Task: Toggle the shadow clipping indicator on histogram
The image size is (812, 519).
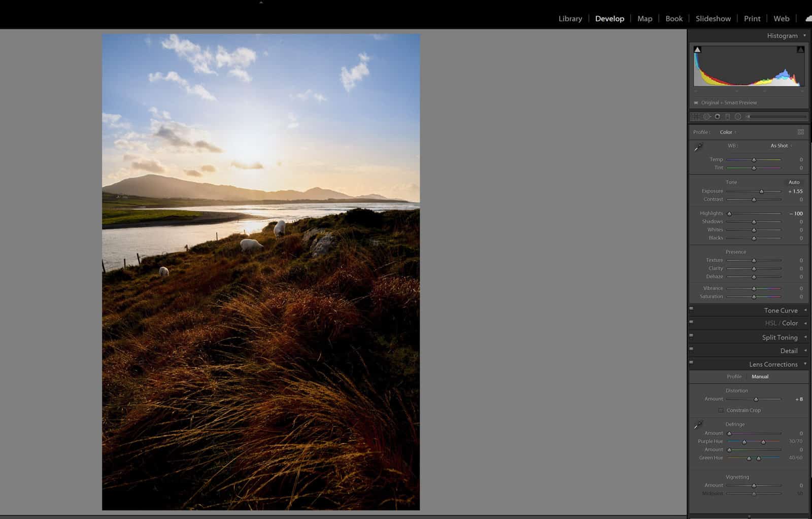Action: point(697,49)
